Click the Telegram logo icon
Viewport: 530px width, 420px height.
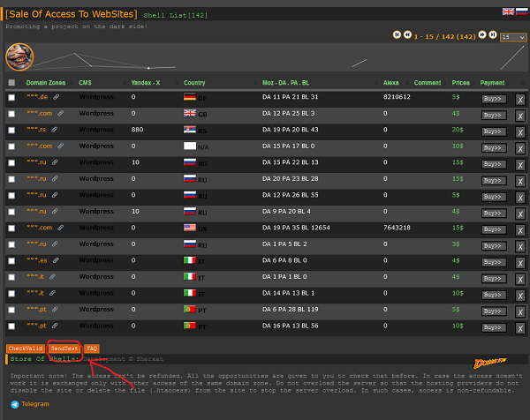[x=14, y=404]
